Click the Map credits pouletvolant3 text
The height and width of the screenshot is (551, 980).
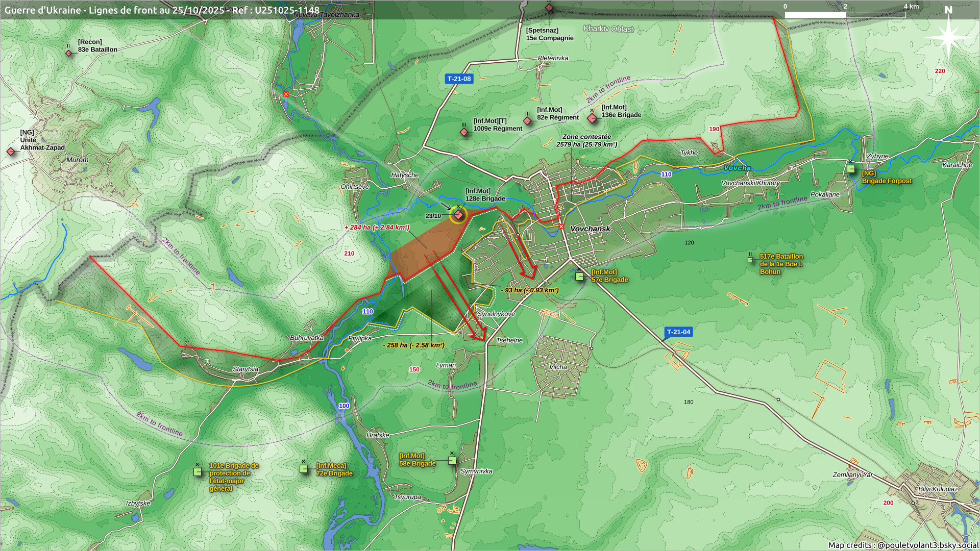coord(902,545)
